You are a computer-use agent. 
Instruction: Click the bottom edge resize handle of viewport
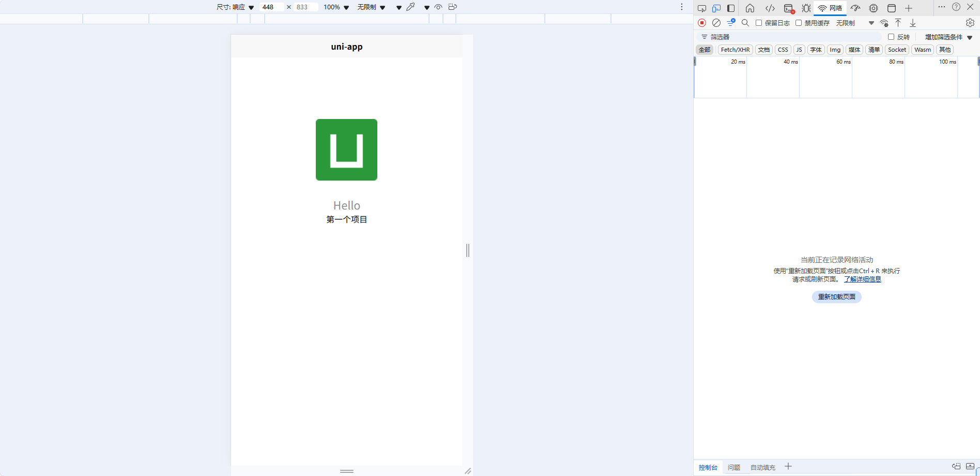pyautogui.click(x=347, y=471)
